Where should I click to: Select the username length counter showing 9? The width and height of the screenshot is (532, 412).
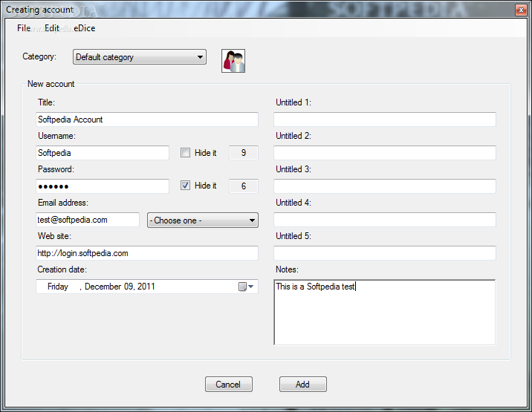[244, 153]
